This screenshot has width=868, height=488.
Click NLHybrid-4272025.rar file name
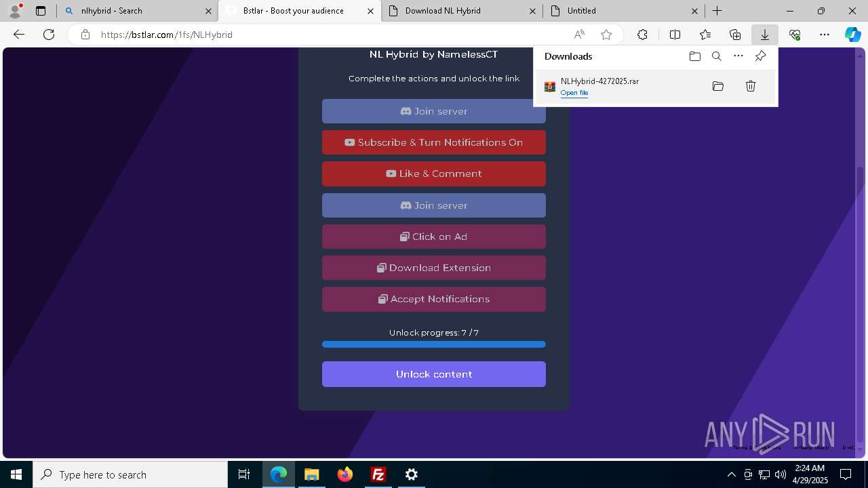coord(599,81)
